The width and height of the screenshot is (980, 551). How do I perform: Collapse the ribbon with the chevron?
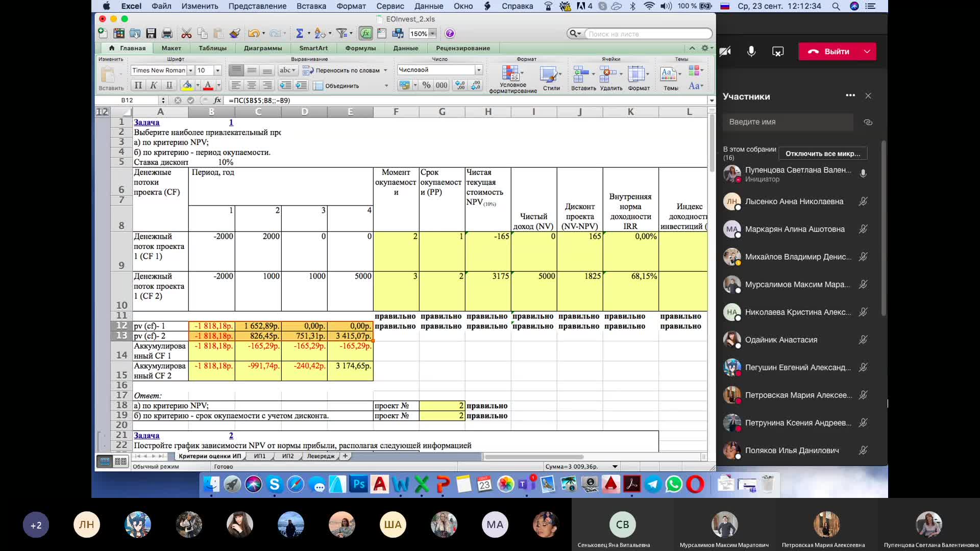pyautogui.click(x=692, y=48)
